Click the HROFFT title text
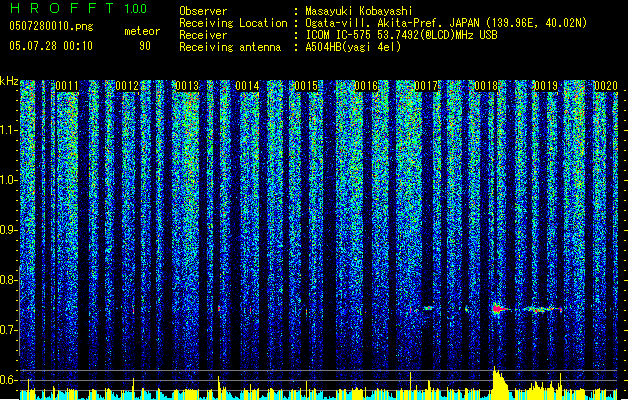This screenshot has width=629, height=400. 62,8
